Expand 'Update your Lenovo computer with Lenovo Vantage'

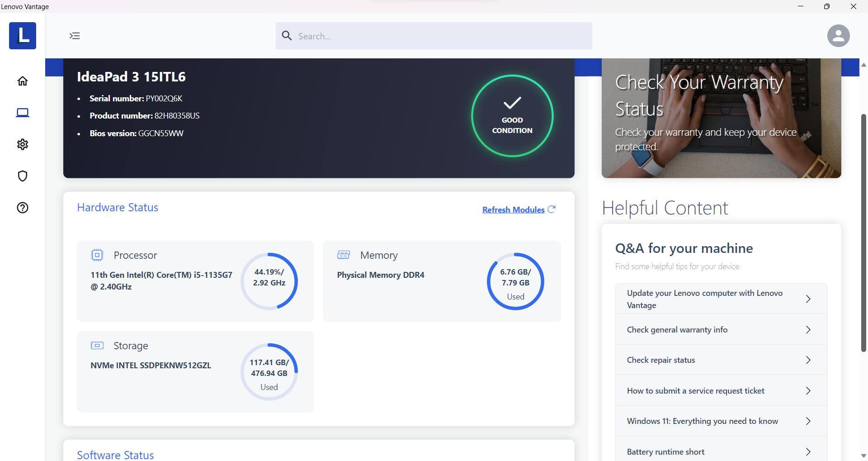tap(721, 299)
